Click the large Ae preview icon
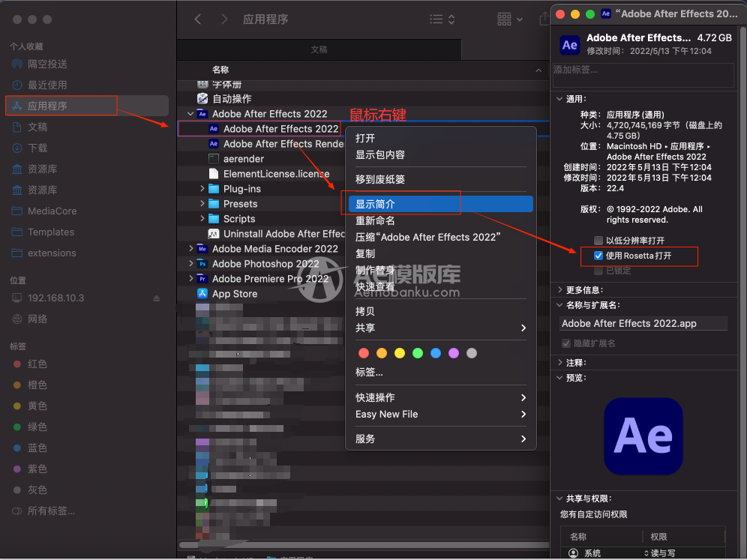 pos(643,437)
